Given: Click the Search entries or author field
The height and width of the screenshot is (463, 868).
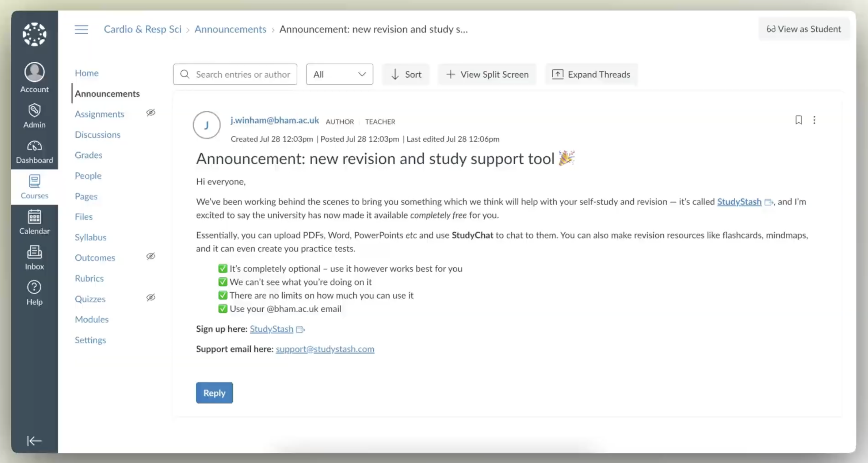Looking at the screenshot, I should (235, 74).
